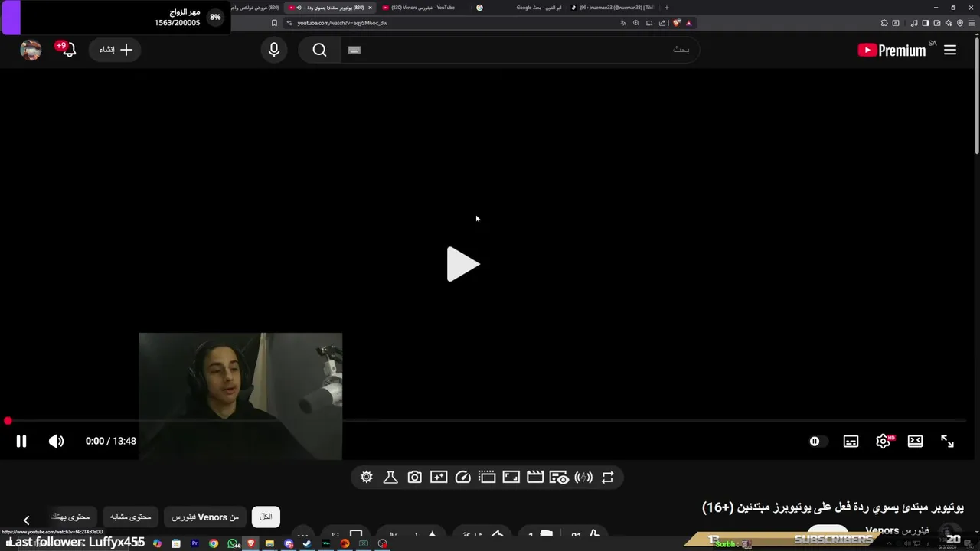Click the eye visibility card icon
Viewport: 980px width, 551px height.
pos(560,477)
